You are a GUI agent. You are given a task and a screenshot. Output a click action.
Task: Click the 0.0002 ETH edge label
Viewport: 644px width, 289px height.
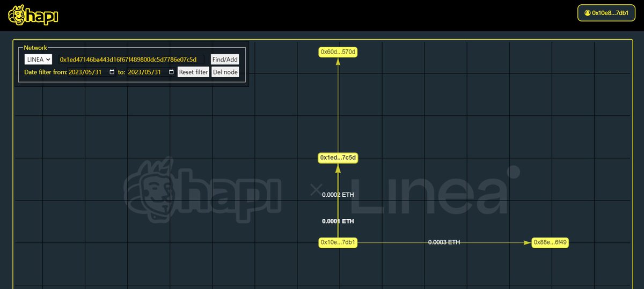click(338, 195)
